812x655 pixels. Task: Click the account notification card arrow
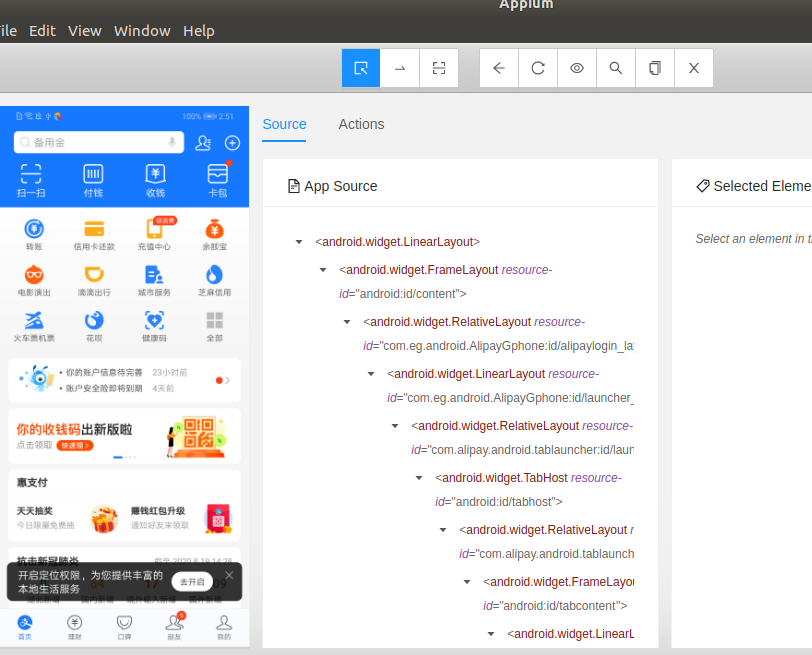[227, 381]
